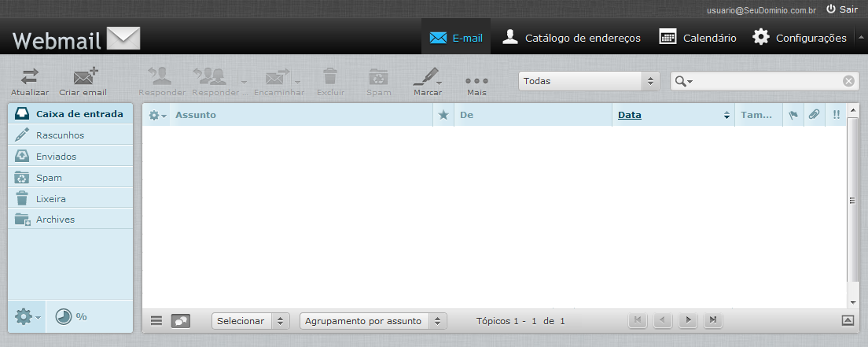
Task: Show the disk quota pie icon
Action: click(x=64, y=316)
